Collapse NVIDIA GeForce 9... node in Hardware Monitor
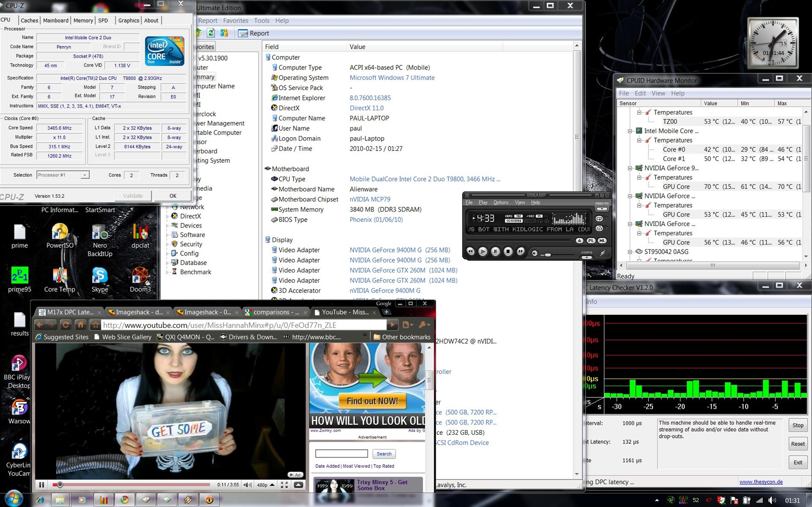812x507 pixels. [x=630, y=168]
